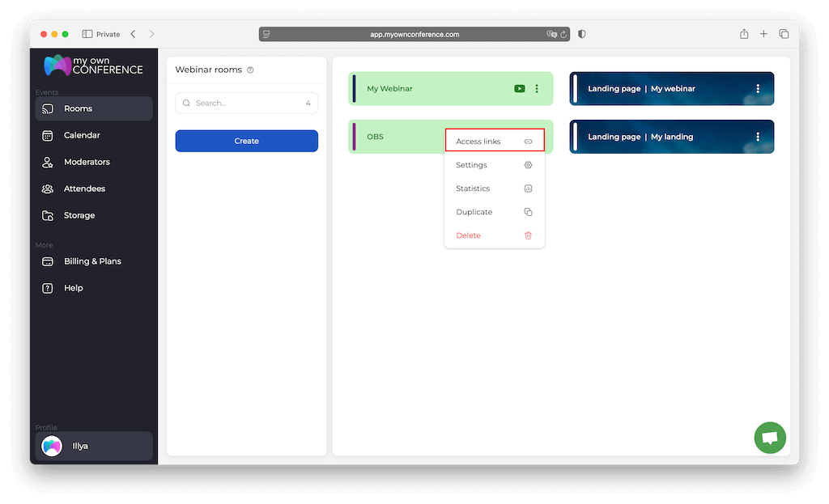Open the live chat support bubble
The image size is (829, 504).
770,438
